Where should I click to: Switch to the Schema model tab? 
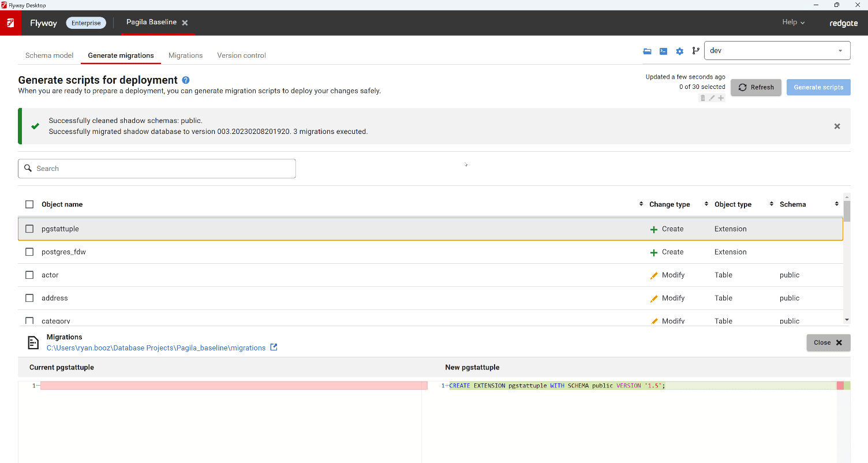(x=49, y=55)
